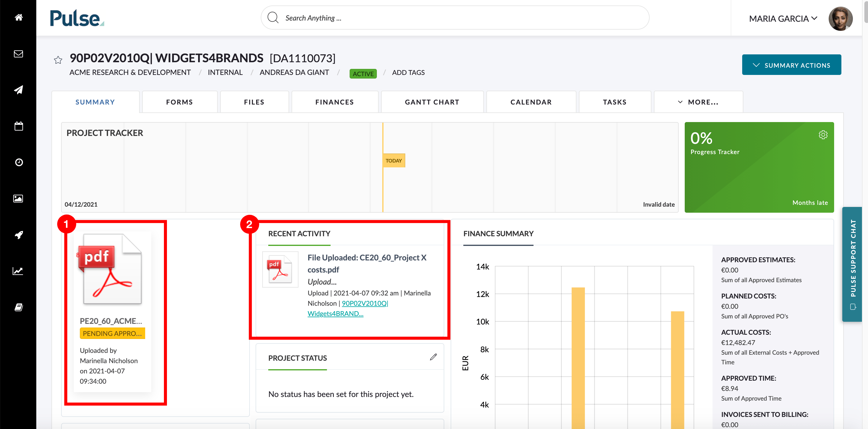Viewport: 868px width, 429px height.
Task: Click Maria Garcia's profile avatar
Action: point(840,18)
